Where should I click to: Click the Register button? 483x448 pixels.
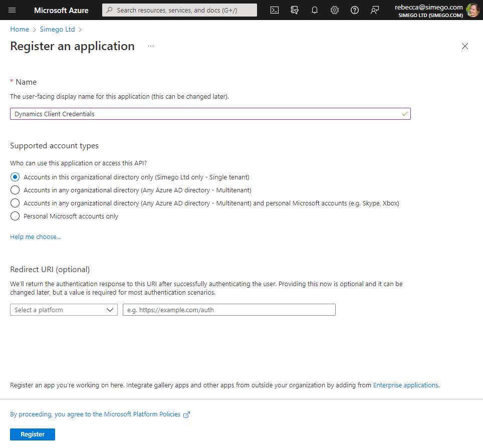(33, 434)
